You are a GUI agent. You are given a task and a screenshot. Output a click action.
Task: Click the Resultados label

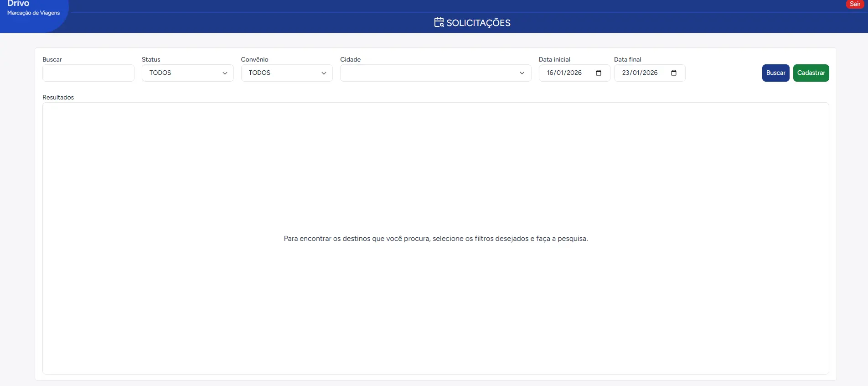tap(58, 97)
